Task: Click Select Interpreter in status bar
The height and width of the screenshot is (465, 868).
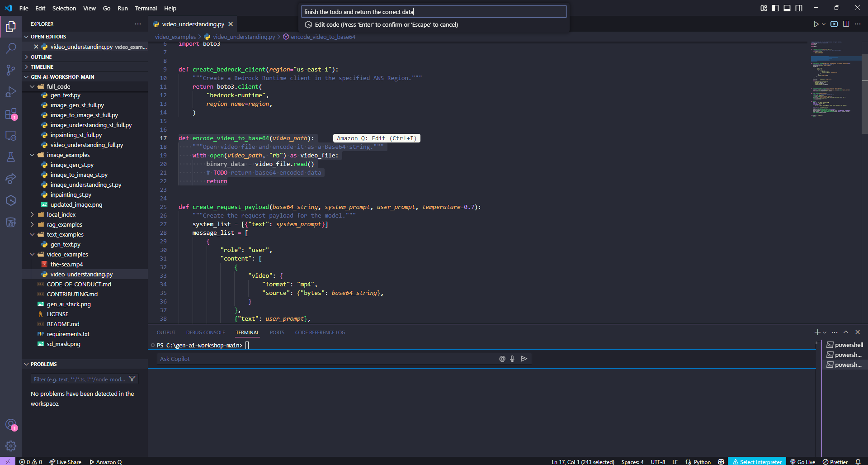Action: point(757,462)
